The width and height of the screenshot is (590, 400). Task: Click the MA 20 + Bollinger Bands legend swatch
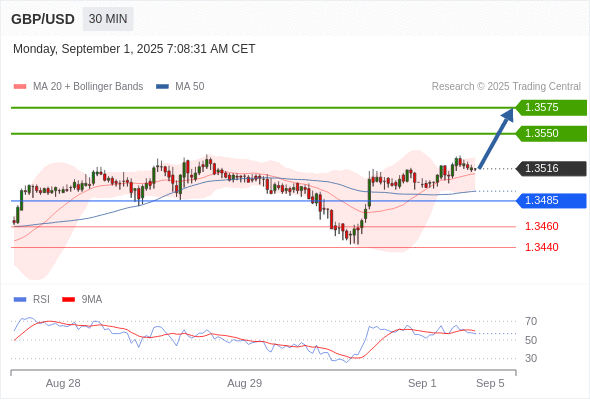pyautogui.click(x=20, y=87)
